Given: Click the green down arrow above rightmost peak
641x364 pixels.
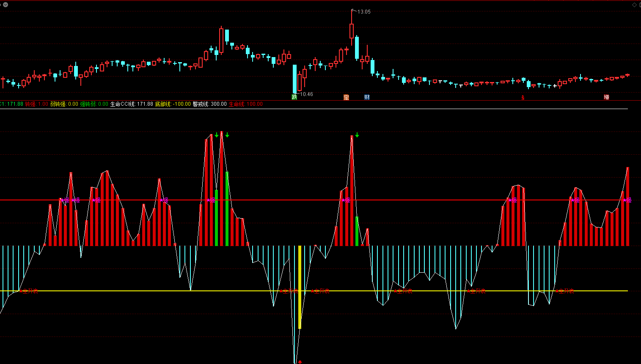Looking at the screenshot, I should point(357,135).
